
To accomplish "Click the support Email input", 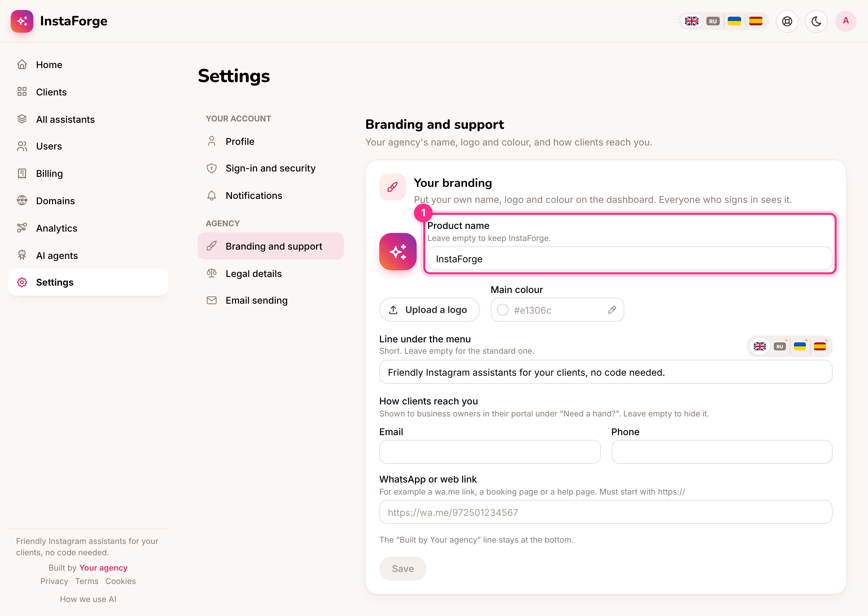I will click(x=490, y=452).
